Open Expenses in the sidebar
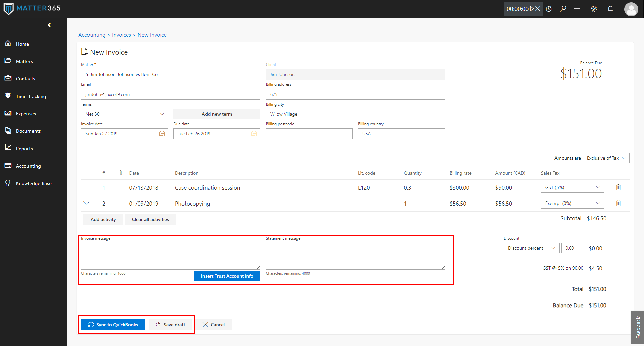The width and height of the screenshot is (644, 346). coord(26,114)
